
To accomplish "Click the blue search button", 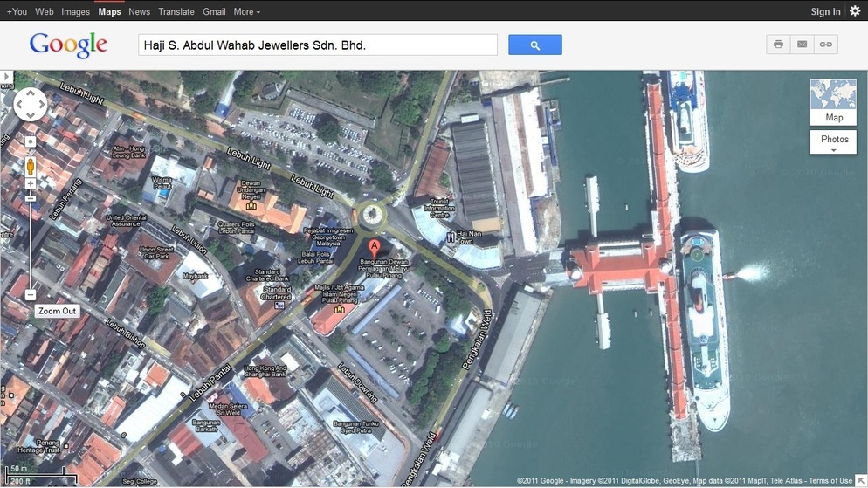I will pyautogui.click(x=534, y=45).
